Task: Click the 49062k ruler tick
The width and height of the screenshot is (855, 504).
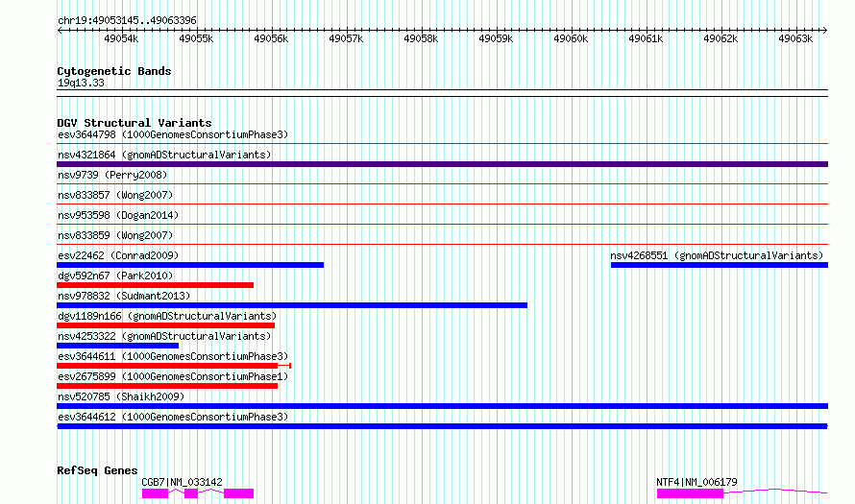Action: click(x=721, y=38)
